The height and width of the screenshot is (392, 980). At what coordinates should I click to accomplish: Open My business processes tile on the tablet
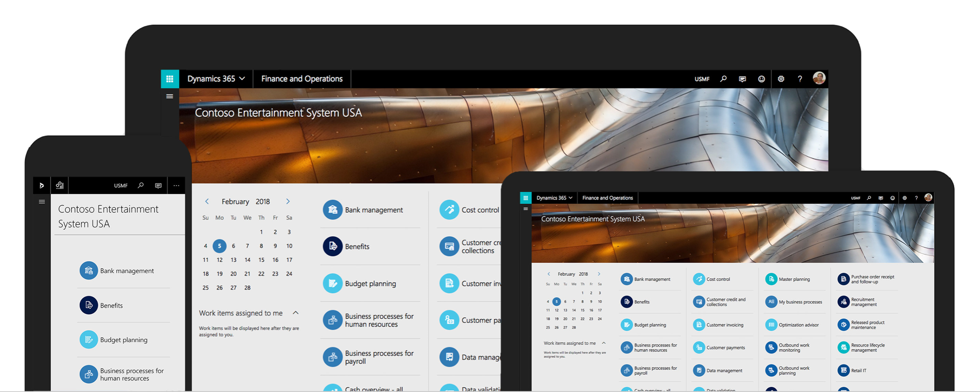pos(794,302)
